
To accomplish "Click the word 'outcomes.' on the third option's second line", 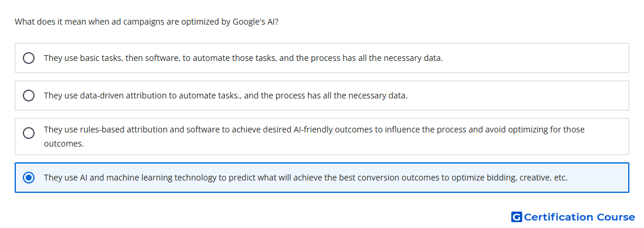I will click(x=64, y=144).
